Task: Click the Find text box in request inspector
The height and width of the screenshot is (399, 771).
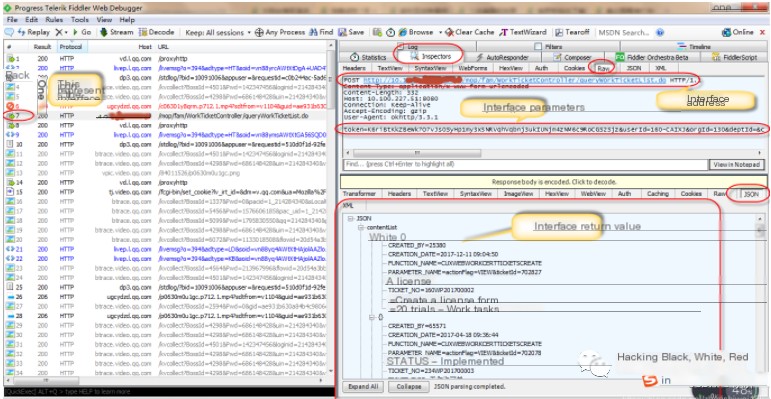Action: click(525, 164)
